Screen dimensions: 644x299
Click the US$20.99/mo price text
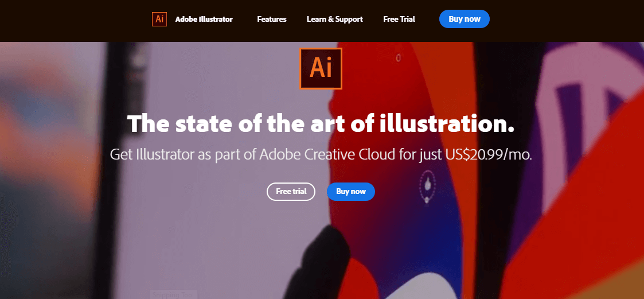[488, 155]
